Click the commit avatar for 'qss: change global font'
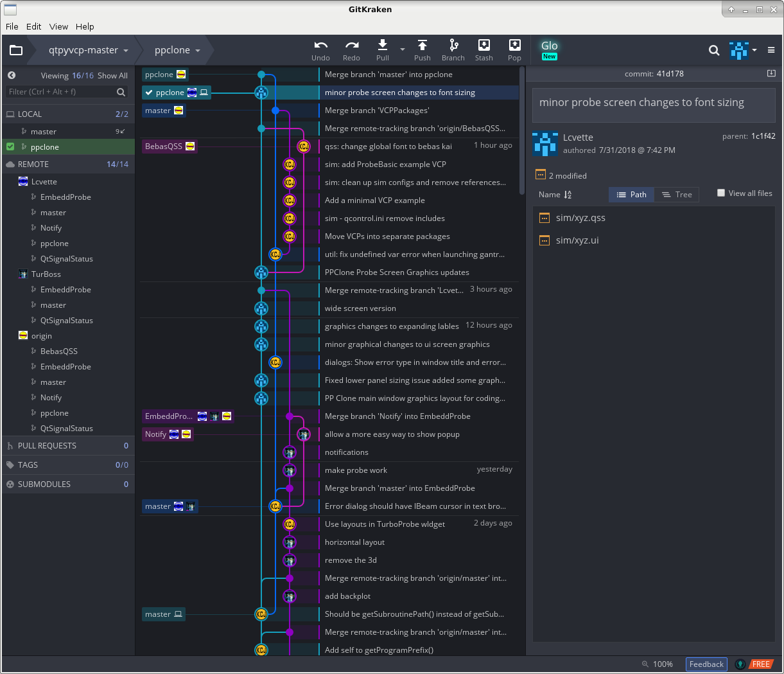 304,146
